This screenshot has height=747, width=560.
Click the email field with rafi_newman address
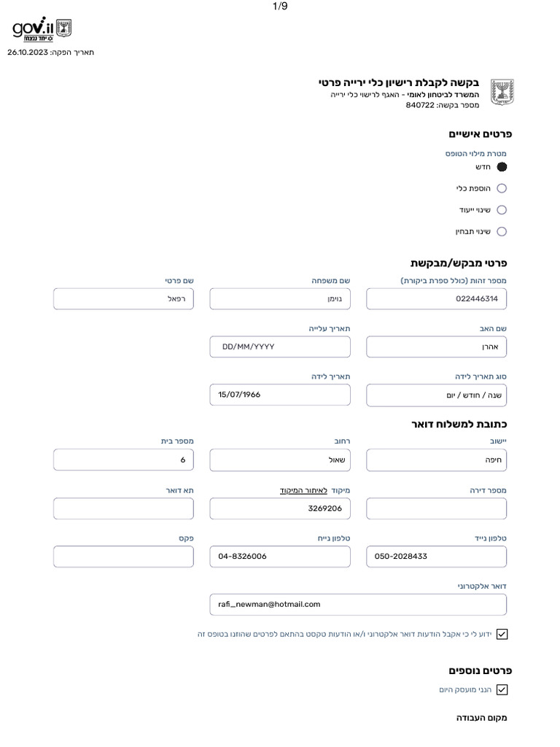(x=358, y=605)
